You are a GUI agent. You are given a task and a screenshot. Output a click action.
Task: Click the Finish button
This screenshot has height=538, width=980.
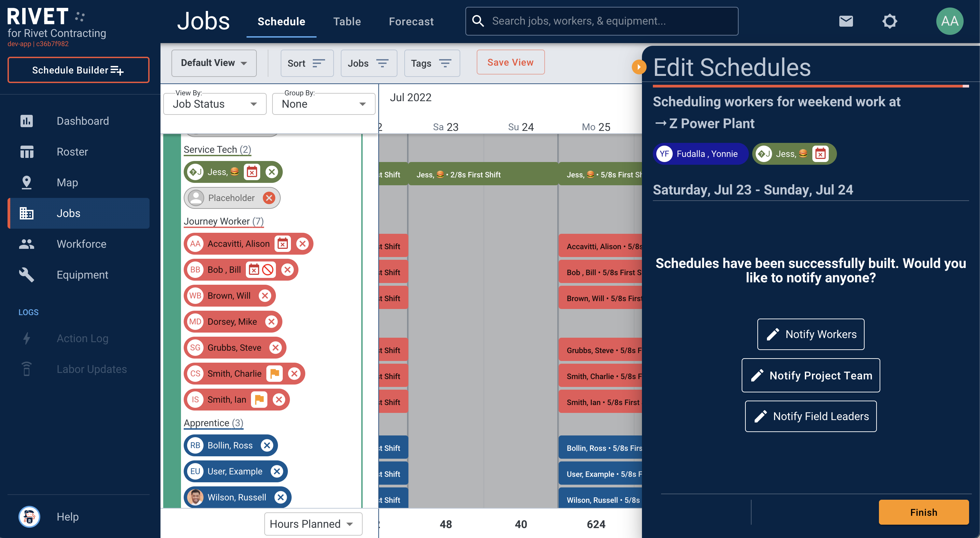click(923, 512)
